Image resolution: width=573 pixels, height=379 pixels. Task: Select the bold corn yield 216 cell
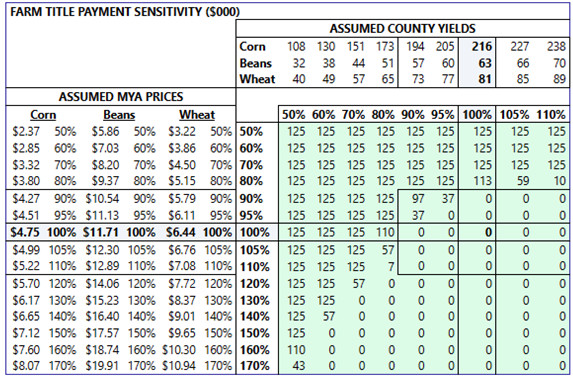pos(482,46)
